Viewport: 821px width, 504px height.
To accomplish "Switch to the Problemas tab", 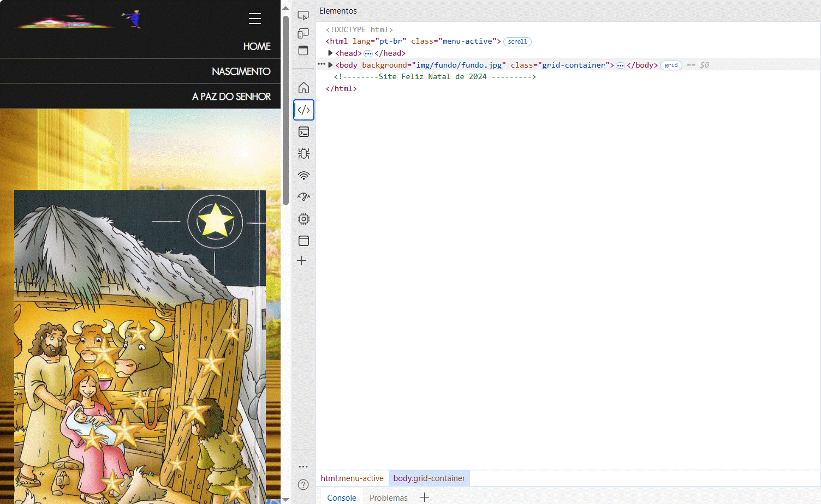I will [x=388, y=497].
